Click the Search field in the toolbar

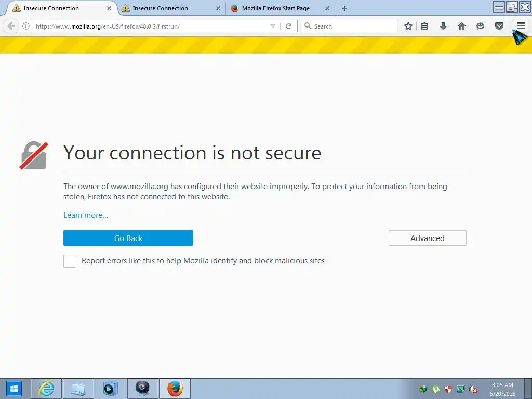[x=349, y=26]
